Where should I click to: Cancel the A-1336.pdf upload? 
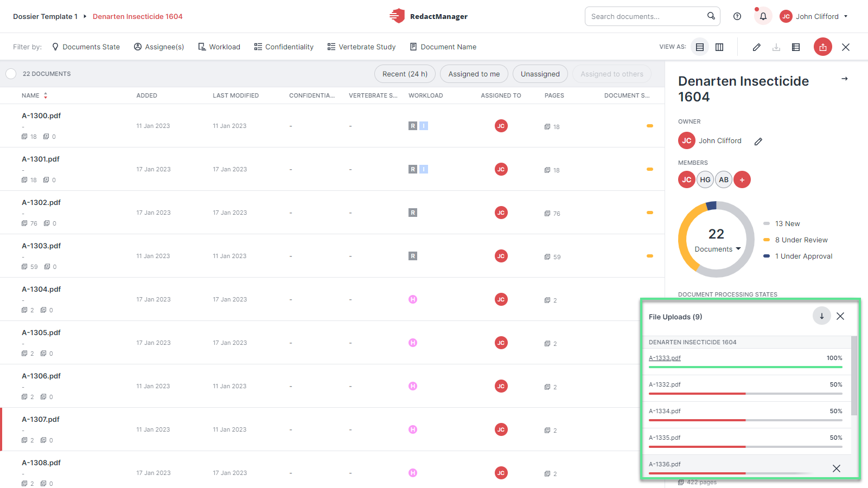(837, 468)
